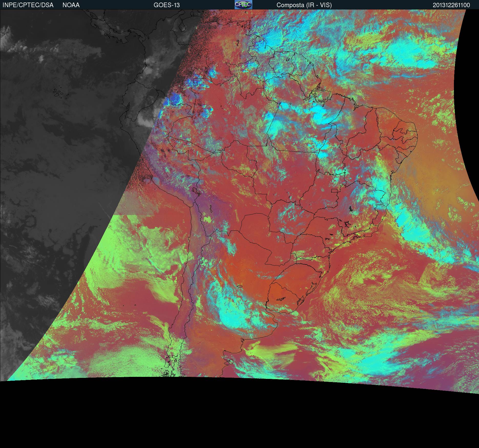Click the INPE/CPTEC/DSA header label
Screen dimensions: 479x448
28,5
